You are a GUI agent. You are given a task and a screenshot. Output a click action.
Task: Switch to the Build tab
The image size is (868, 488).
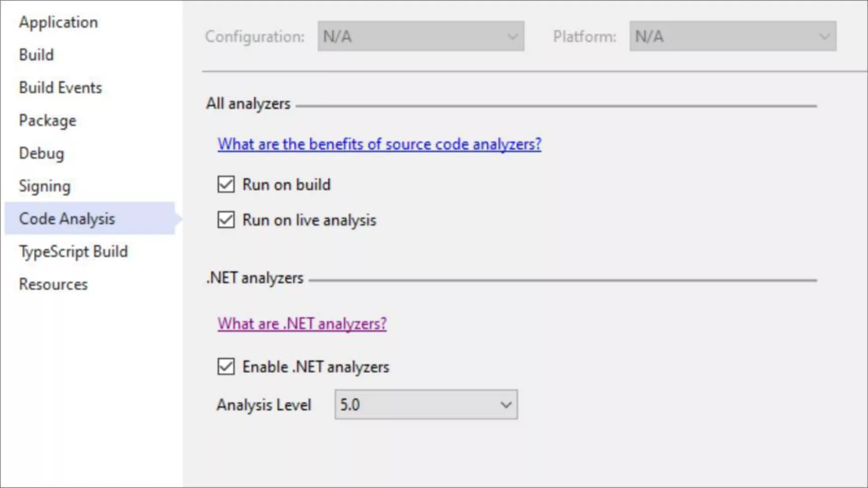tap(36, 55)
